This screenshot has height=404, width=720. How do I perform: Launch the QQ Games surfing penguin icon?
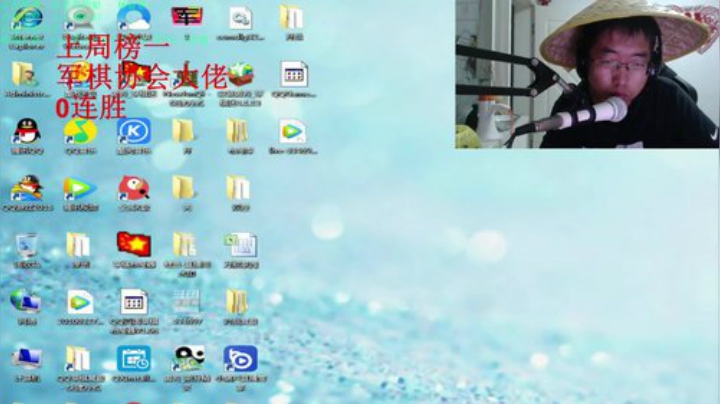27,189
